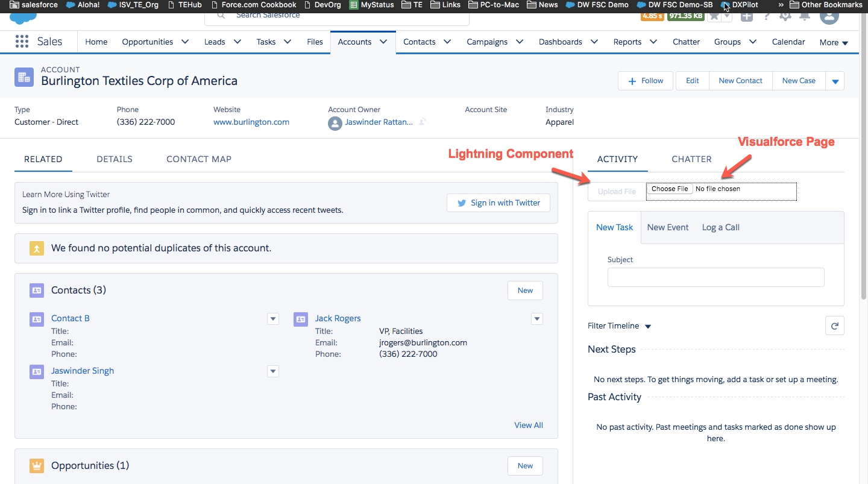
Task: Click the search magnifier icon
Action: pyautogui.click(x=221, y=15)
